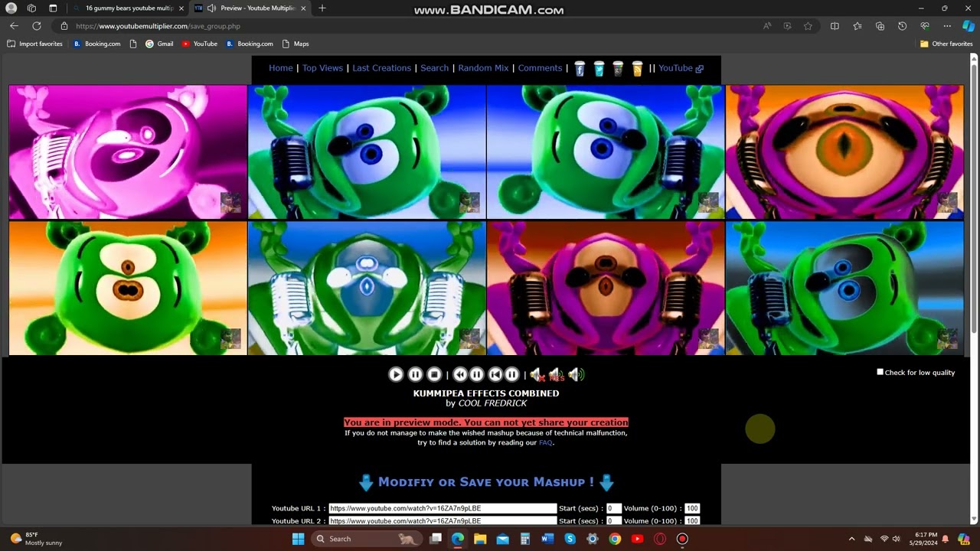Open the Home link

coord(281,68)
